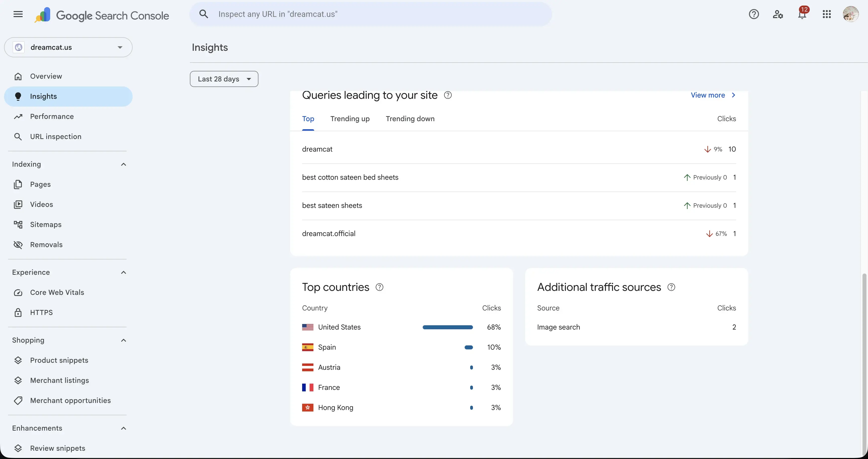Screen dimensions: 868x459
Task: Click the Merchant opportunities tag icon
Action: pyautogui.click(x=18, y=401)
